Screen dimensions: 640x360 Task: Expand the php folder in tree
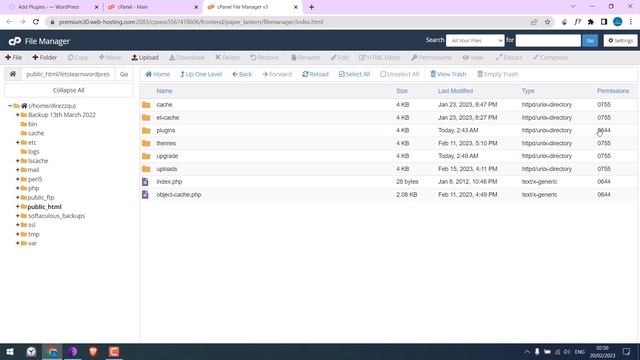coord(18,188)
